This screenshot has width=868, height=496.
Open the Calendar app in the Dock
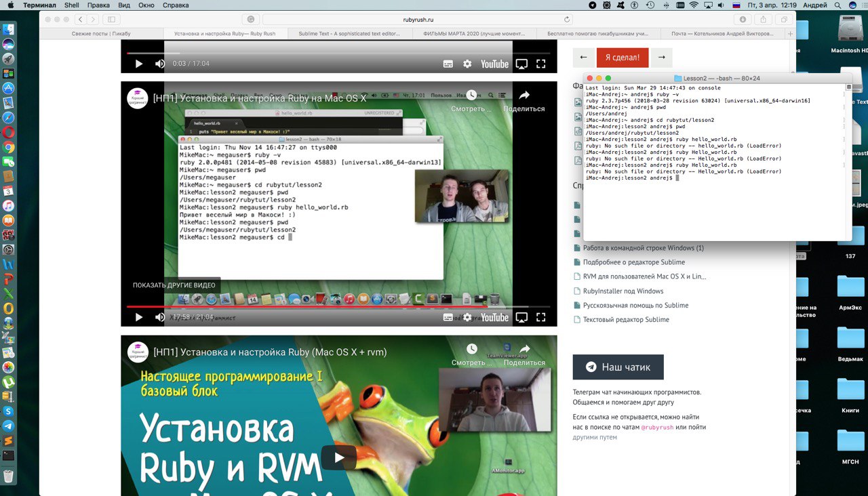pyautogui.click(x=8, y=191)
